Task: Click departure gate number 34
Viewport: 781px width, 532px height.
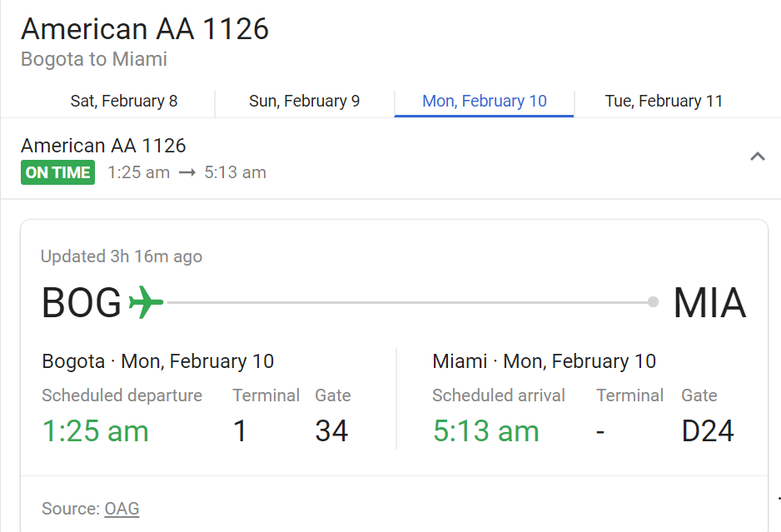Action: coord(331,431)
